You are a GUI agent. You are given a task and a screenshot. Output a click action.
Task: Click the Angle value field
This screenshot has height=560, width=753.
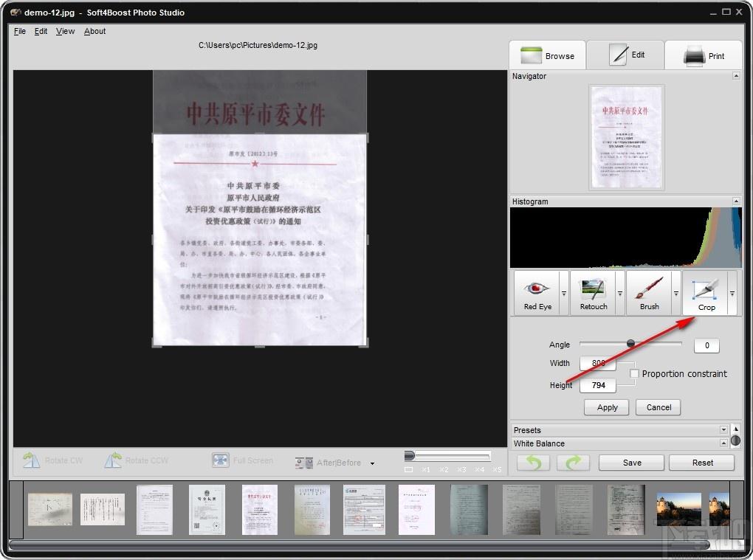coord(706,345)
